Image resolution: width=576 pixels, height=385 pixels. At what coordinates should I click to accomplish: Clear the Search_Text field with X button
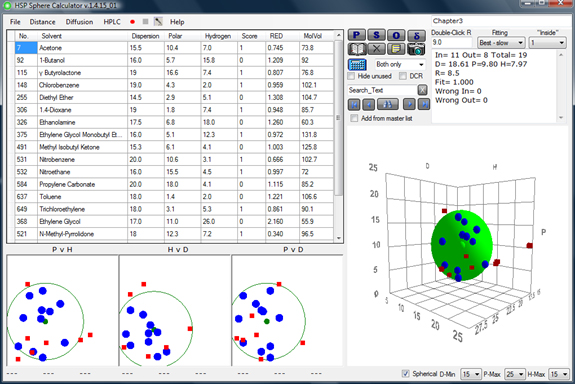pyautogui.click(x=422, y=90)
